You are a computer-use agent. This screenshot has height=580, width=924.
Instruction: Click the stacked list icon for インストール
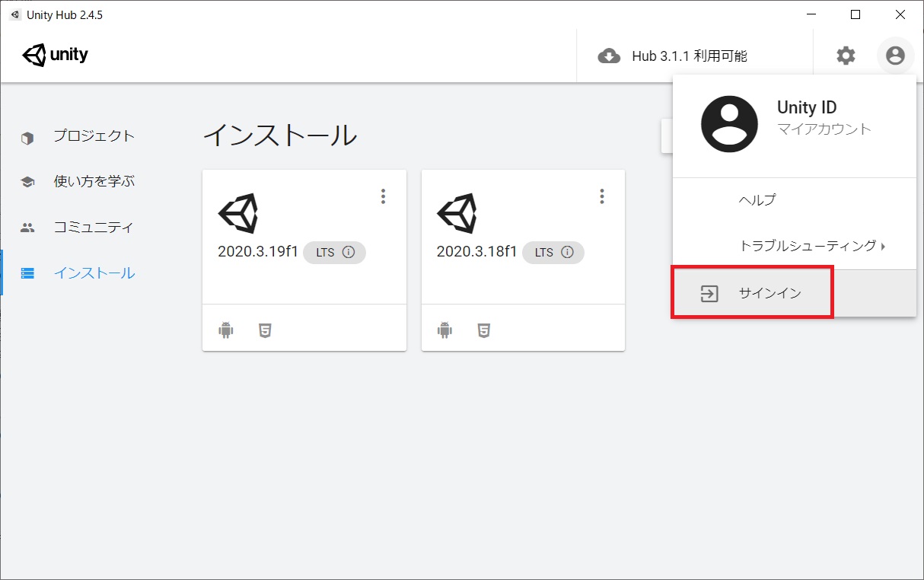27,273
